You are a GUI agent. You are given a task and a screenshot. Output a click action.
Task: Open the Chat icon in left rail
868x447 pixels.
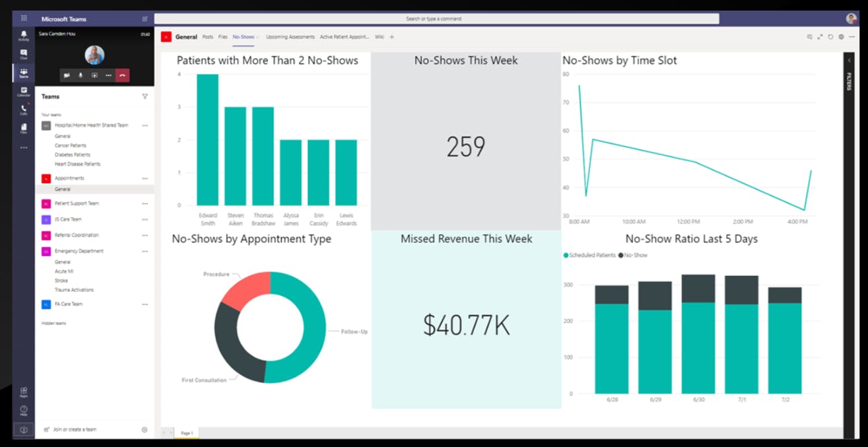coord(24,53)
